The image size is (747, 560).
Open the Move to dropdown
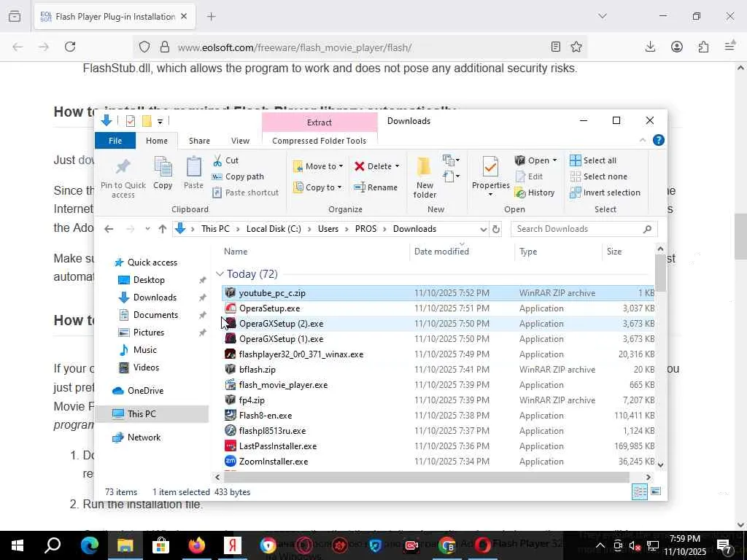click(x=318, y=166)
